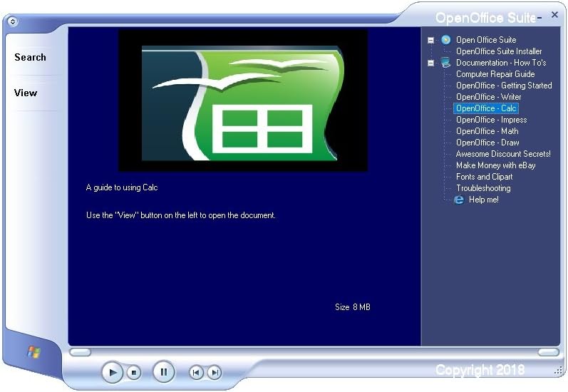Click the Calc spreadsheet logo image

point(243,100)
